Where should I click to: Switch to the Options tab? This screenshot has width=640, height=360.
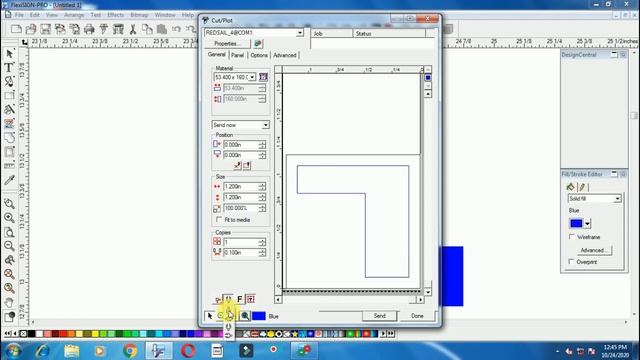pyautogui.click(x=259, y=55)
